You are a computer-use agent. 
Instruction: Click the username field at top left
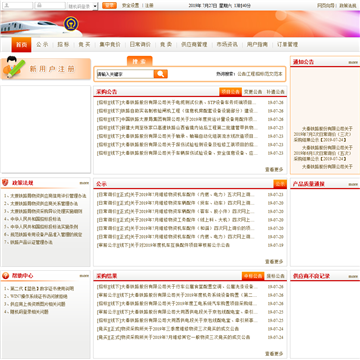[18, 6]
